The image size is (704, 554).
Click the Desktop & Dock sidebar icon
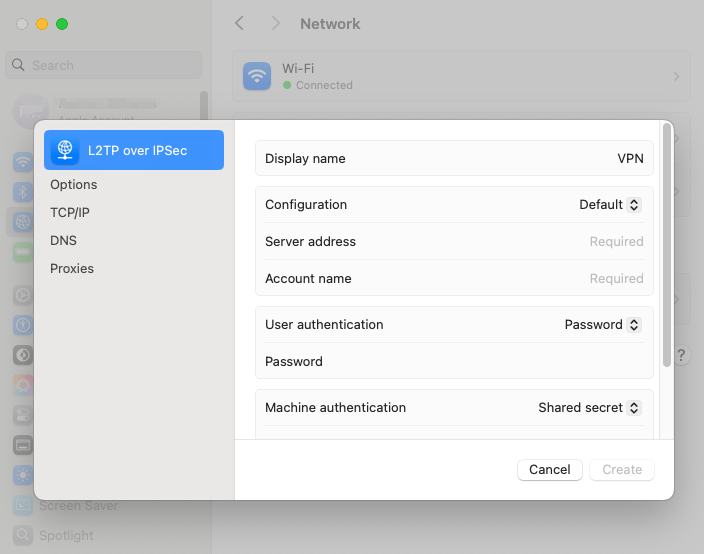click(23, 445)
